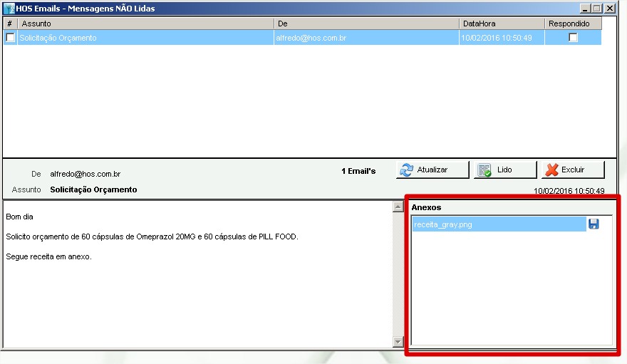Delete the email using Excluir button
627x364 pixels.
(x=573, y=170)
